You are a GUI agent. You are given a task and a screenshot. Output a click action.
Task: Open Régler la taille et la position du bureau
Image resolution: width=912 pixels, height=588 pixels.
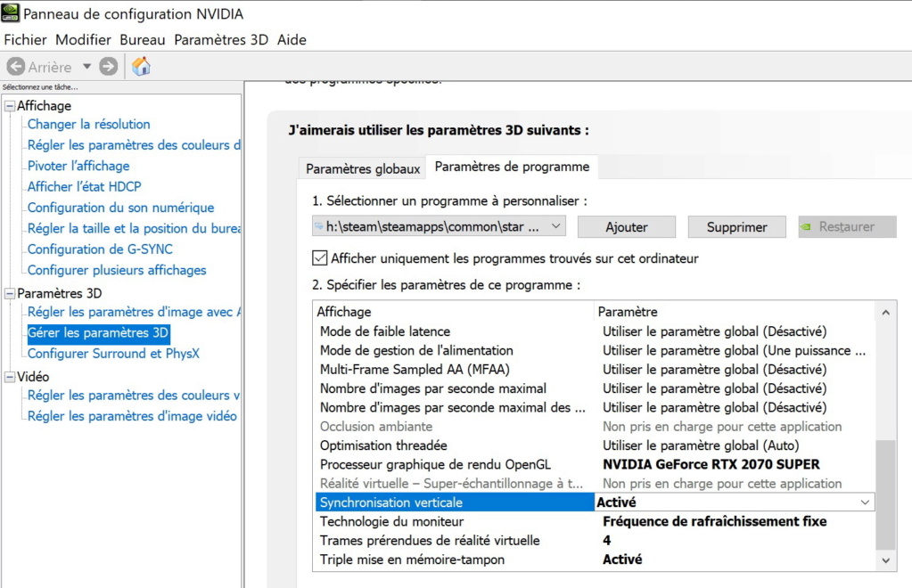pos(134,229)
